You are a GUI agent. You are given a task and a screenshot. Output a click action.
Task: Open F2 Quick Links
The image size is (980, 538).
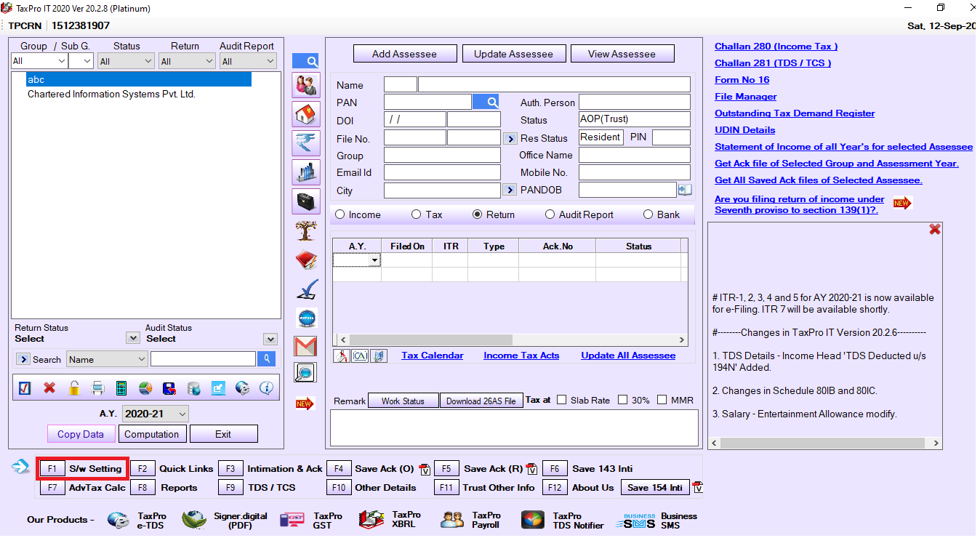click(172, 469)
